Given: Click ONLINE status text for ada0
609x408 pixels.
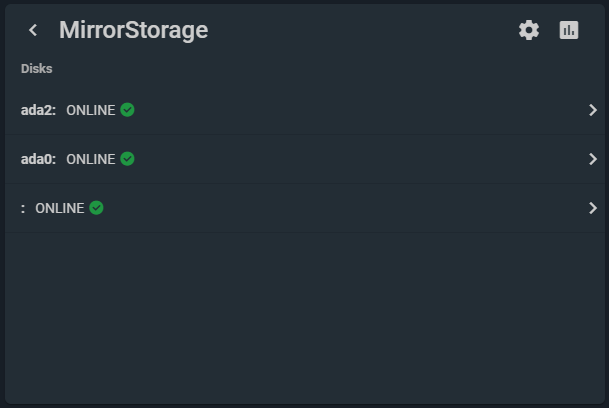Looking at the screenshot, I should 90,159.
